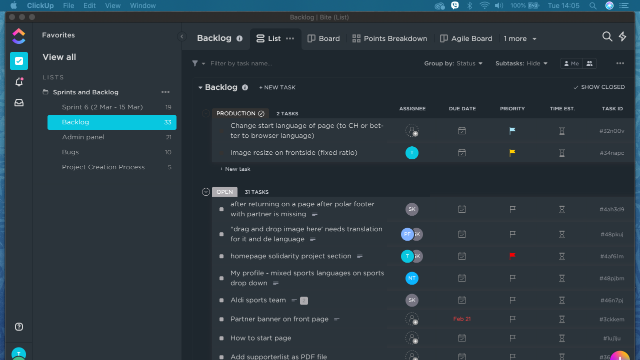Click the ClickUp logo in sidebar
Screen dimensions: 640x360
point(19,36)
